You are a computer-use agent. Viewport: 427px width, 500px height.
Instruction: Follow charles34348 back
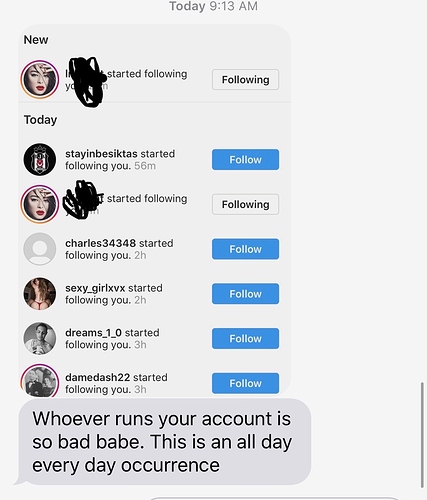[245, 249]
